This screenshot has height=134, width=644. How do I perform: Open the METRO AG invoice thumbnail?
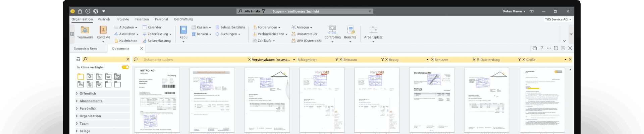pyautogui.click(x=157, y=100)
